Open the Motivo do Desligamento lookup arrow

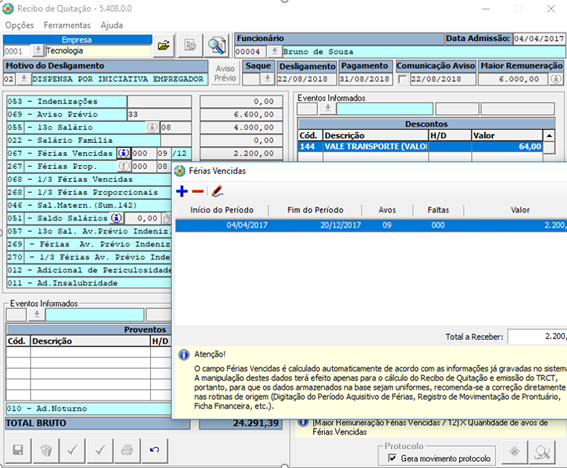[x=24, y=79]
